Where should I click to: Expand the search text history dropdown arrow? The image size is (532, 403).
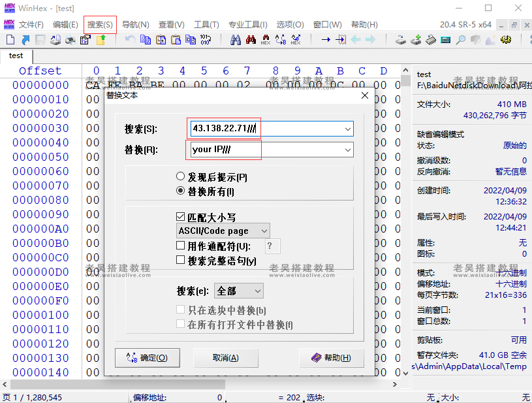pos(347,129)
